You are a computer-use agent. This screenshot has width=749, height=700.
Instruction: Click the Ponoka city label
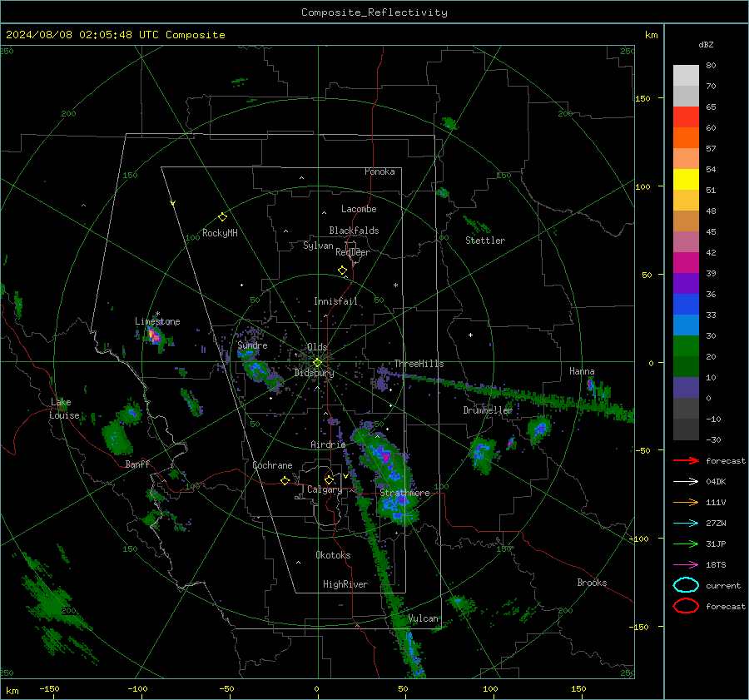tap(379, 171)
